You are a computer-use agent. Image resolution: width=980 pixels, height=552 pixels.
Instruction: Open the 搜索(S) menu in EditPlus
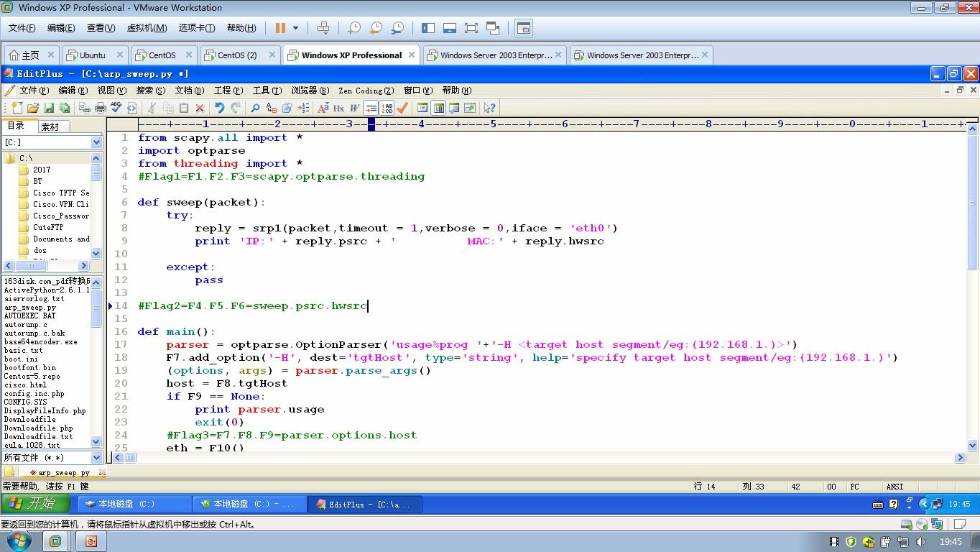(151, 91)
